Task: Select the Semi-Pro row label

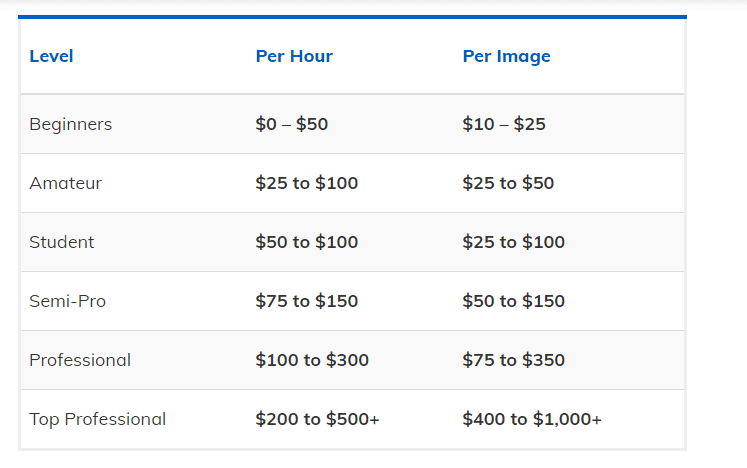Action: [x=67, y=301]
